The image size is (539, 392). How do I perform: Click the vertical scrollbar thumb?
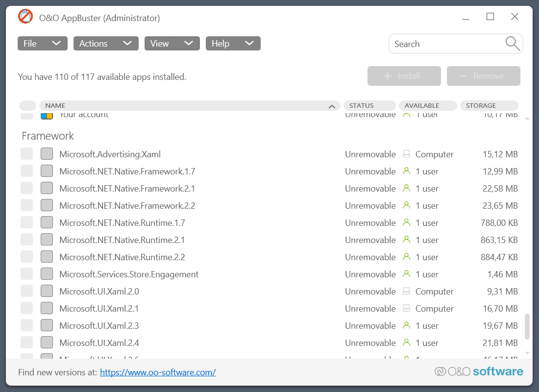coord(527,326)
